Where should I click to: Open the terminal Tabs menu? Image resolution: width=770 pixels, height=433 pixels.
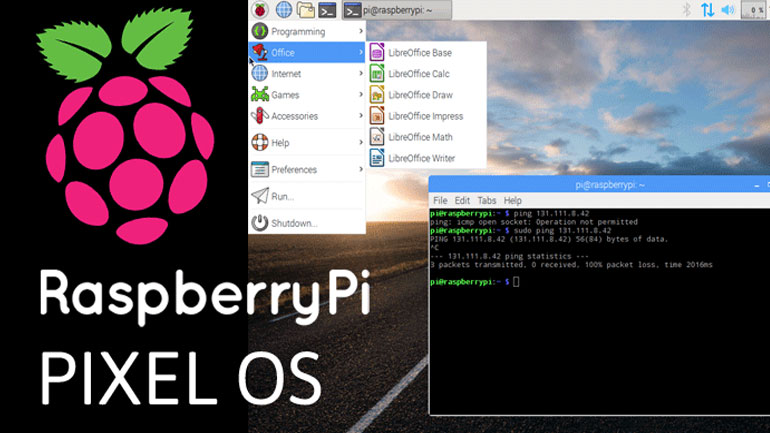point(487,200)
